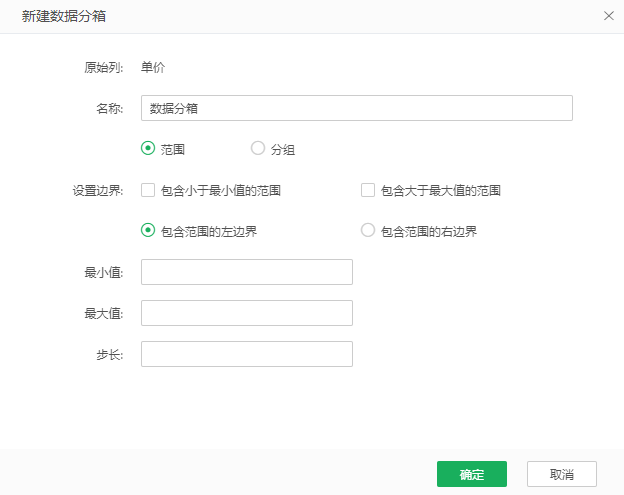Viewport: 624px width, 495px height.
Task: Click the 单价 original column value
Action: coord(153,68)
